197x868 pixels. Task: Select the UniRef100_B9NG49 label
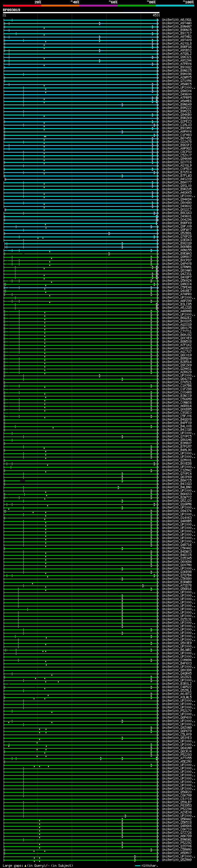[177, 104]
